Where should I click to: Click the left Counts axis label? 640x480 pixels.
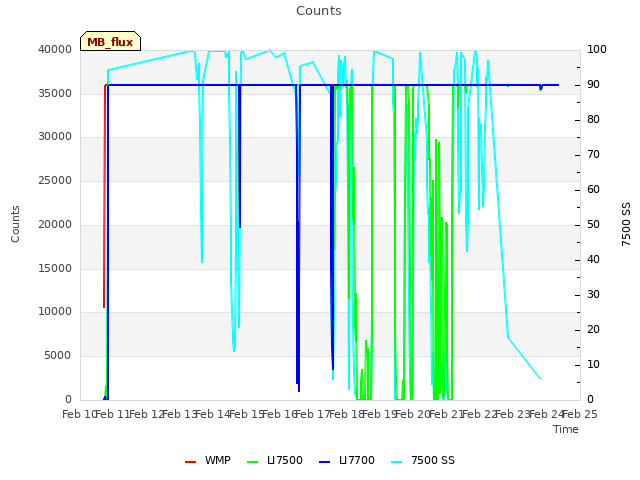click(x=15, y=224)
